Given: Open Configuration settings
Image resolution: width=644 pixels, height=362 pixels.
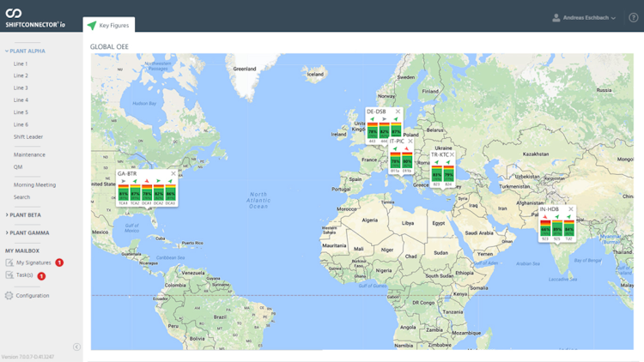Looking at the screenshot, I should (x=33, y=295).
